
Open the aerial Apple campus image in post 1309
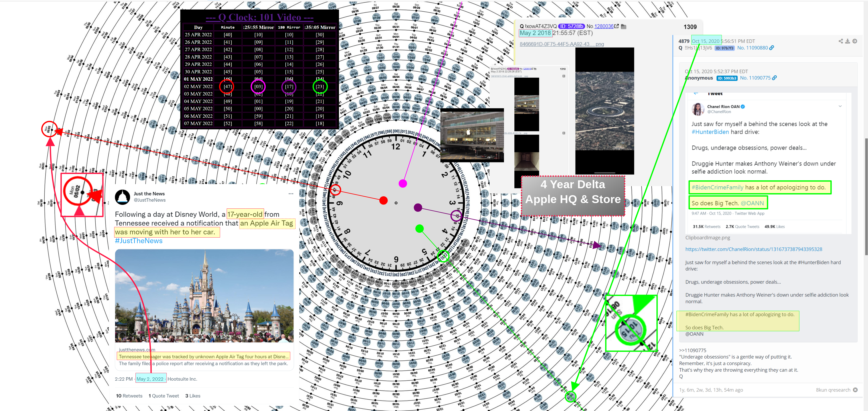tap(604, 111)
